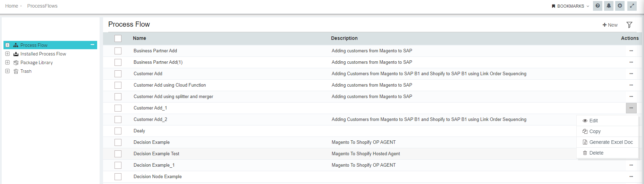Image resolution: width=644 pixels, height=184 pixels.
Task: Open the notifications bell icon
Action: click(609, 6)
